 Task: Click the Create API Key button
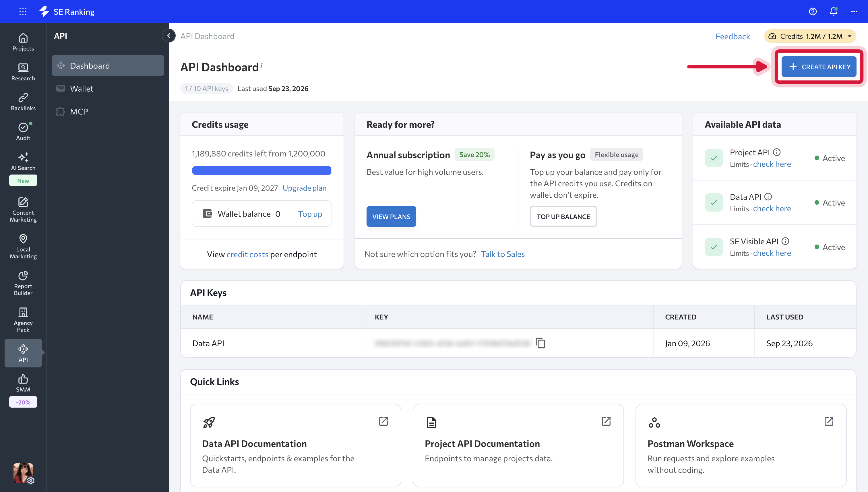[x=819, y=67]
